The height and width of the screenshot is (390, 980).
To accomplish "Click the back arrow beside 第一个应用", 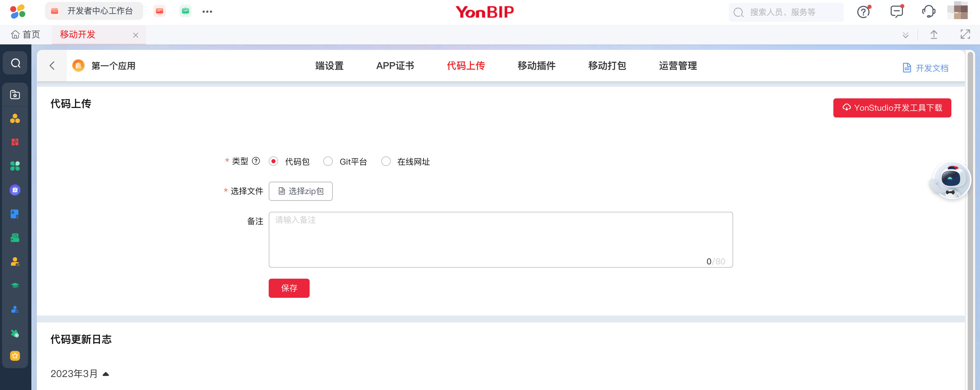I will point(52,66).
